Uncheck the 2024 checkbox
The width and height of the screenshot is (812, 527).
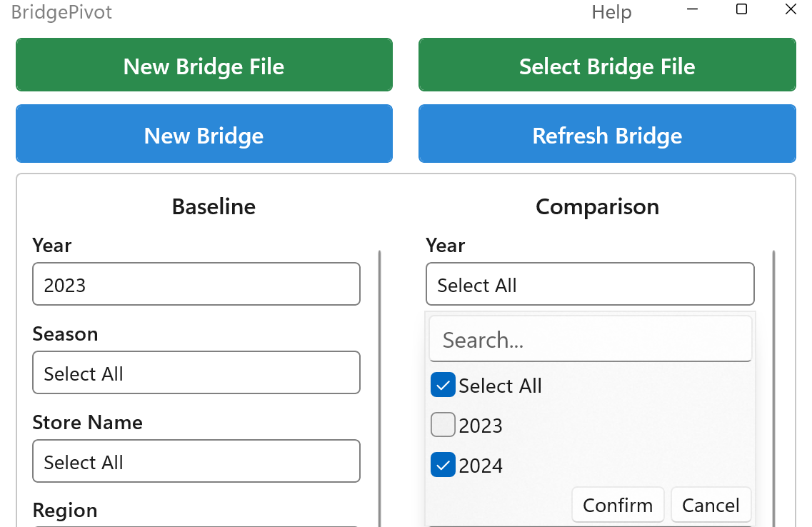443,464
